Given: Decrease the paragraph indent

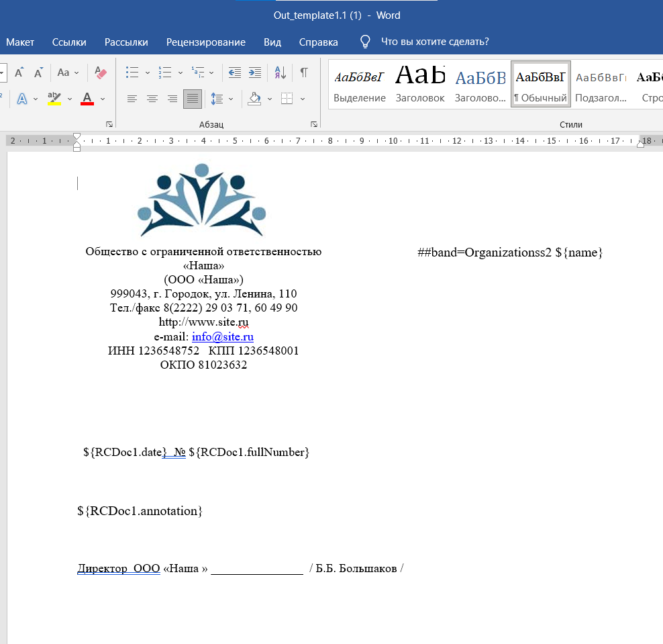Looking at the screenshot, I should [x=234, y=73].
